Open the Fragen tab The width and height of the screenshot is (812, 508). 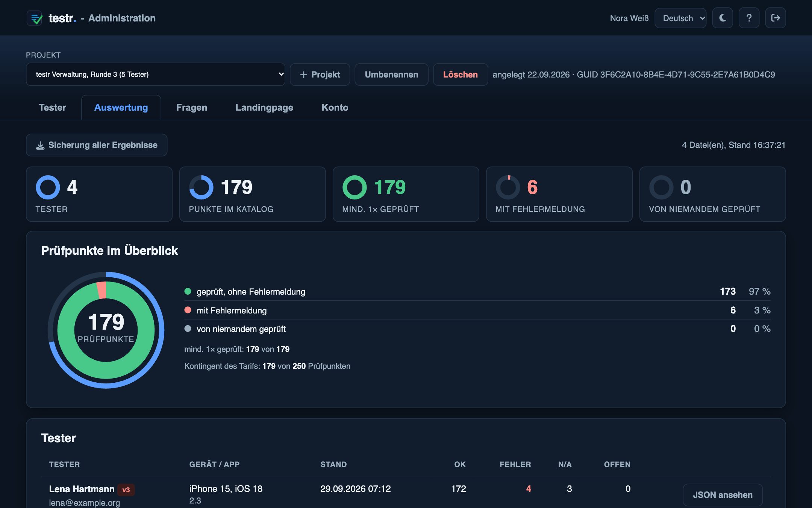[192, 108]
